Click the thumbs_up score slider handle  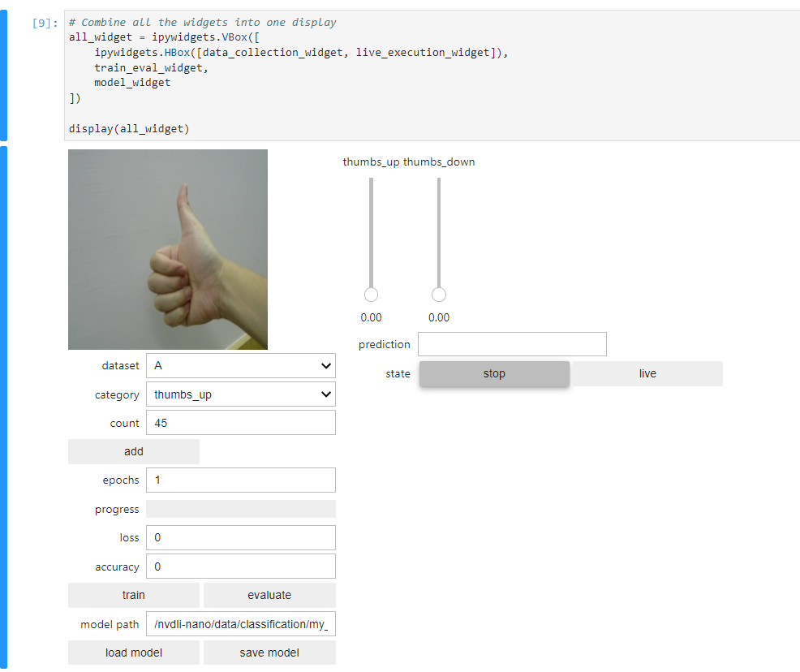(x=371, y=295)
